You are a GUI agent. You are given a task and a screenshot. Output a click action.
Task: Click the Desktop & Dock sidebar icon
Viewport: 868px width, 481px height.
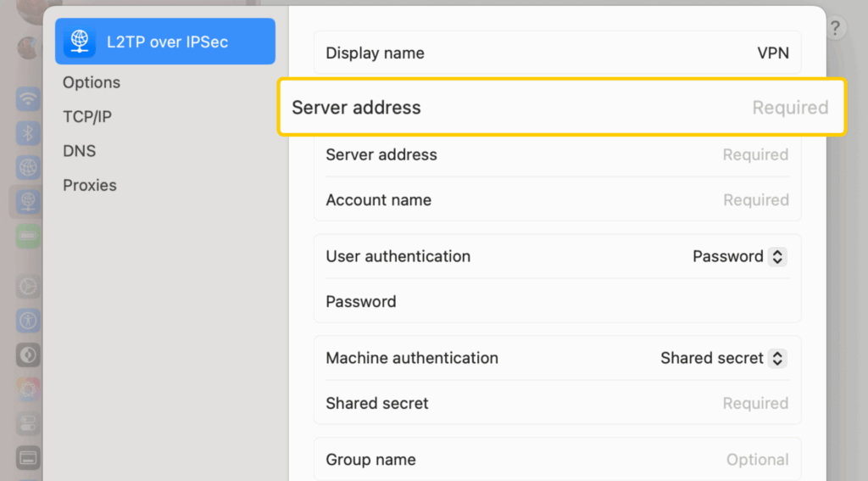click(29, 458)
